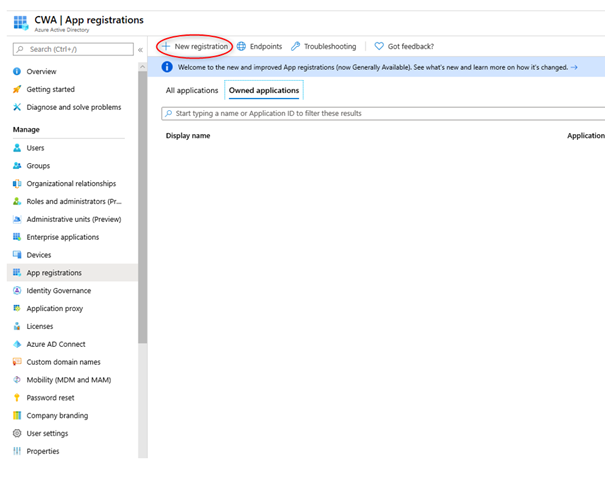Focus the application name filter field
This screenshot has height=489, width=605.
tap(383, 113)
